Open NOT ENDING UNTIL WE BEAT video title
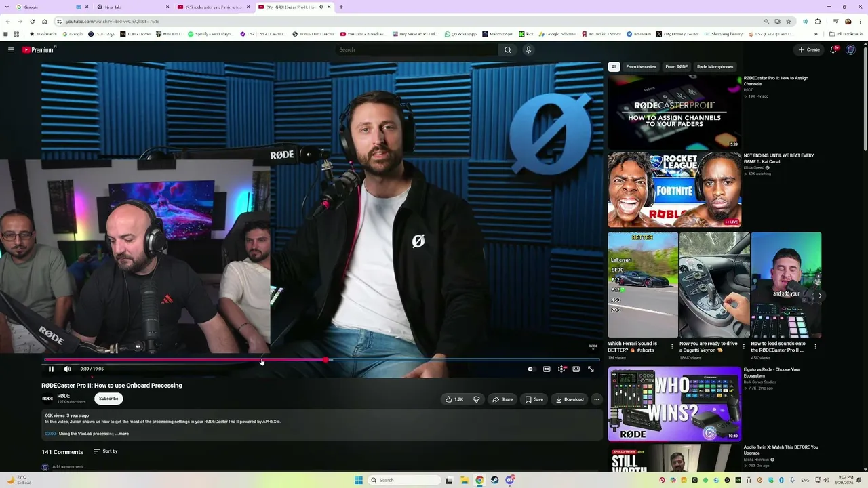The image size is (868, 488). (x=778, y=159)
